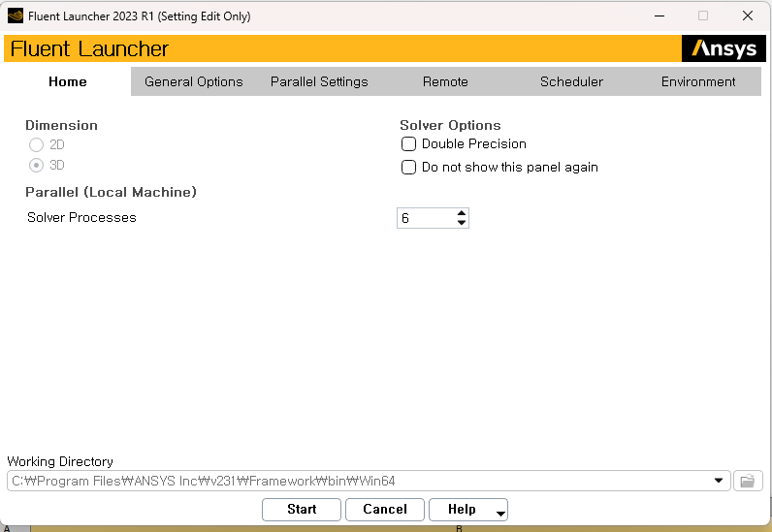Select the 2D dimension radio button
Viewport: 772px width, 532px height.
37,144
